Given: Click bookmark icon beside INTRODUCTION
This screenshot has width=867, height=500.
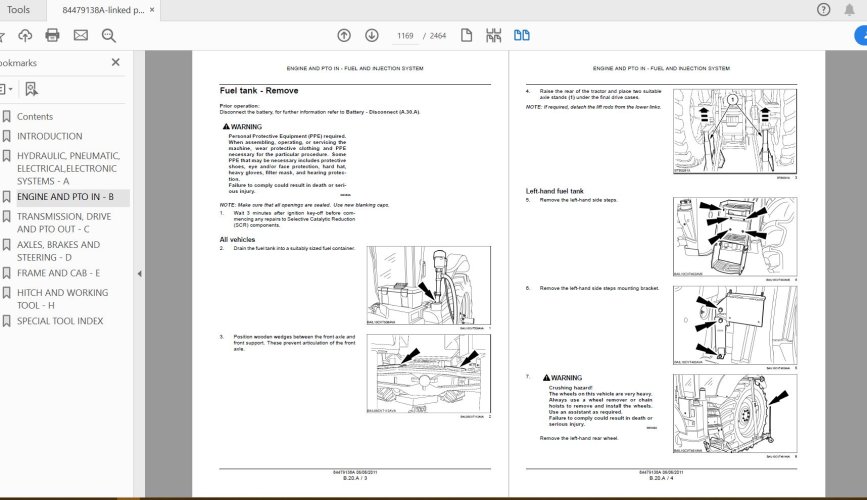Looking at the screenshot, I should [x=7, y=136].
